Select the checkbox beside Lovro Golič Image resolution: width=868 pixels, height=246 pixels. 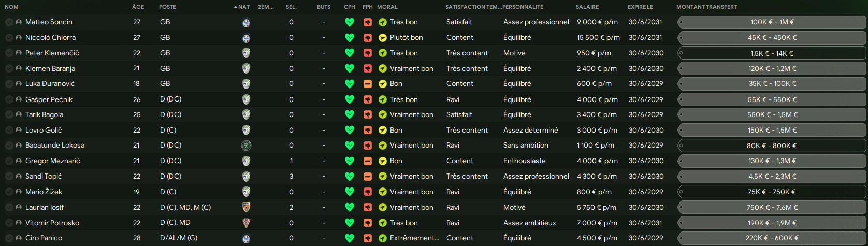[9, 131]
